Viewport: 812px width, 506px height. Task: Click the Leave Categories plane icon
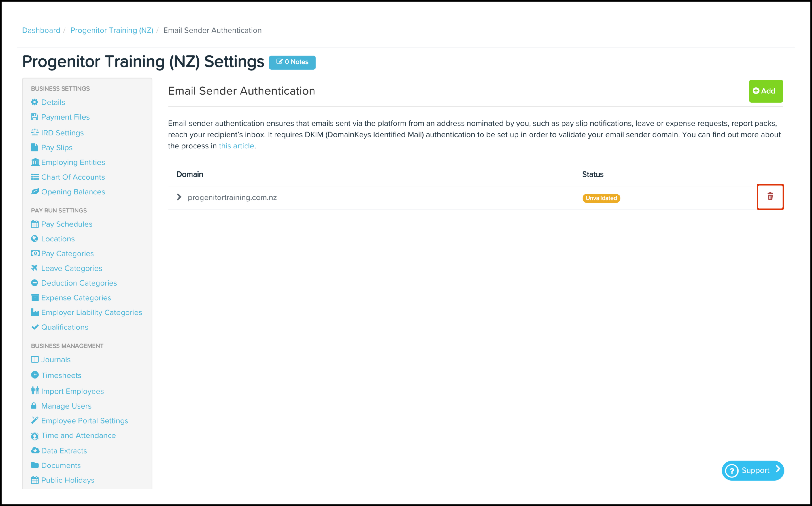coord(35,268)
